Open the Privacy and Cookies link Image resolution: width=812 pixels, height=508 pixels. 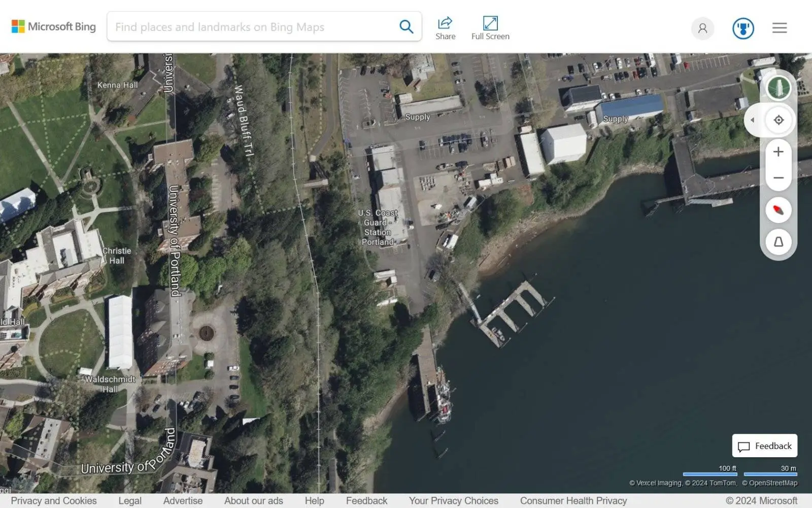pyautogui.click(x=54, y=501)
